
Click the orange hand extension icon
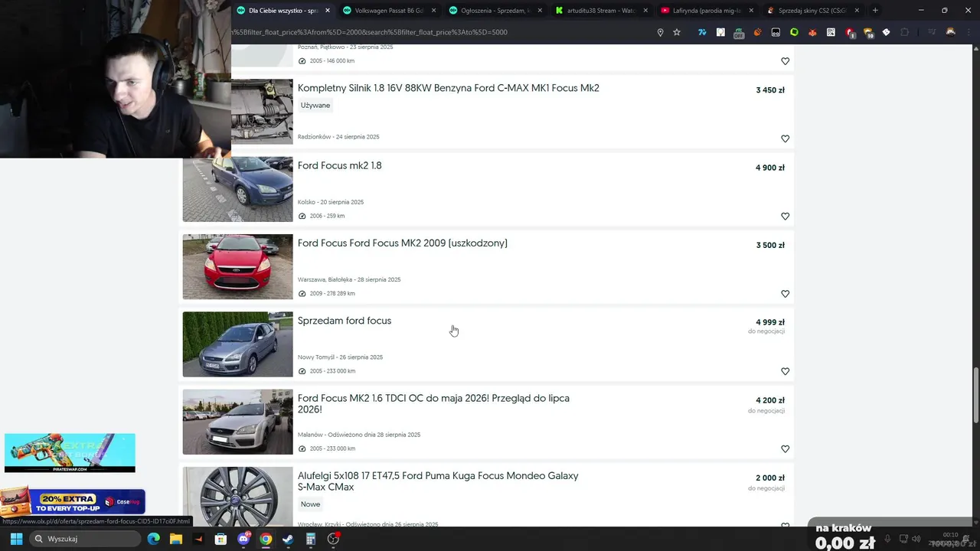tap(757, 32)
